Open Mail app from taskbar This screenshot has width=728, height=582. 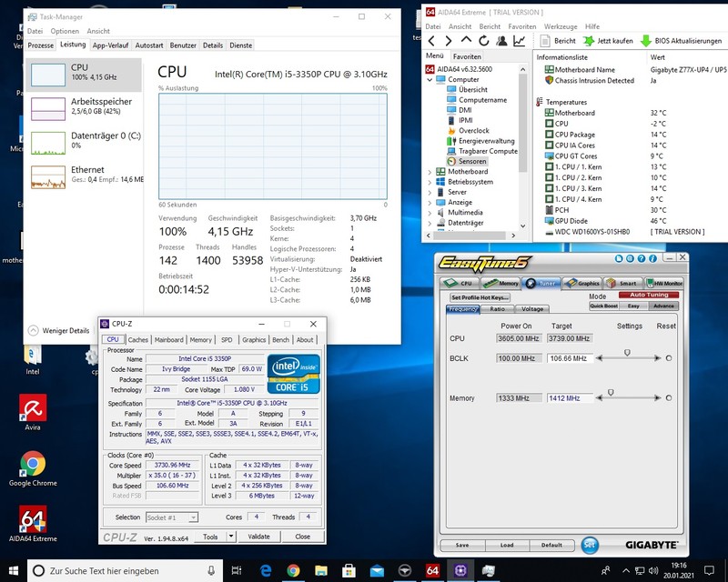click(377, 570)
